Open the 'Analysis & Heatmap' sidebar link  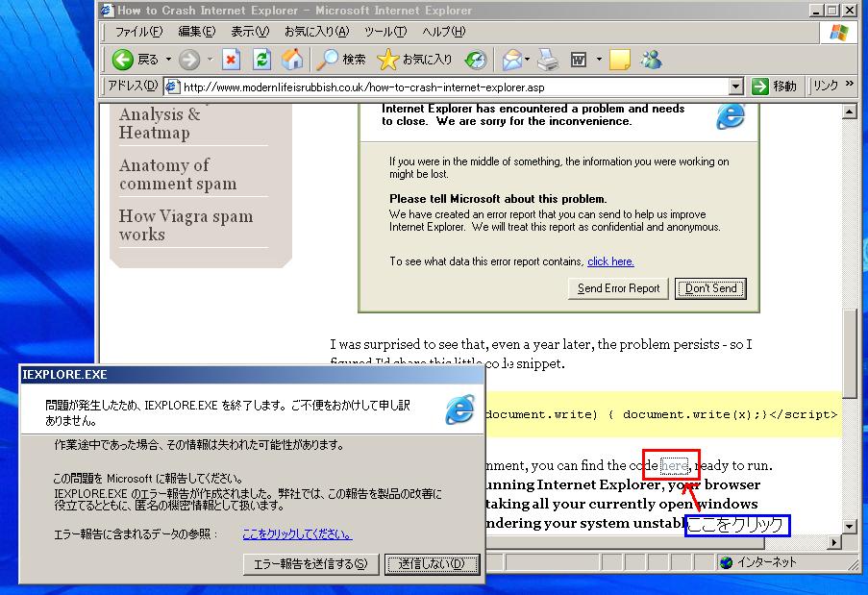[x=160, y=123]
